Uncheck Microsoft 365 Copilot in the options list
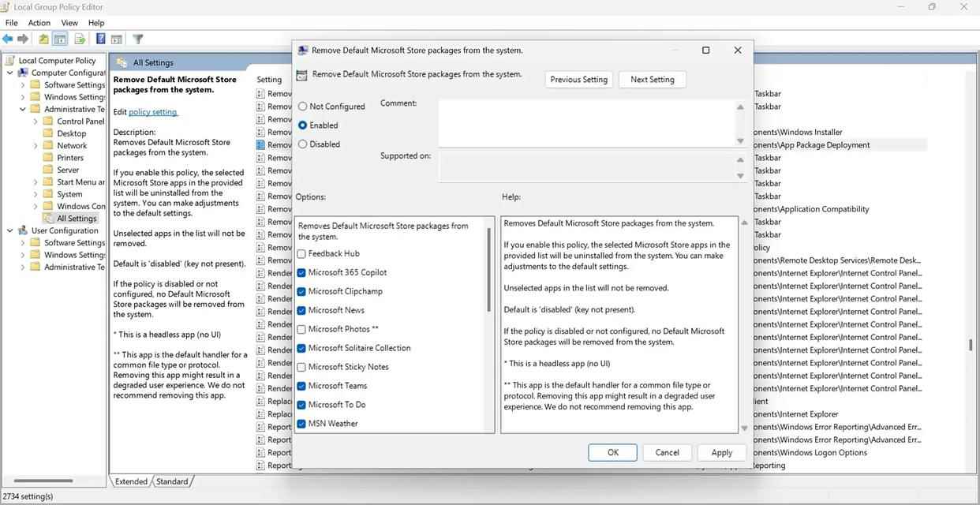 (x=301, y=271)
